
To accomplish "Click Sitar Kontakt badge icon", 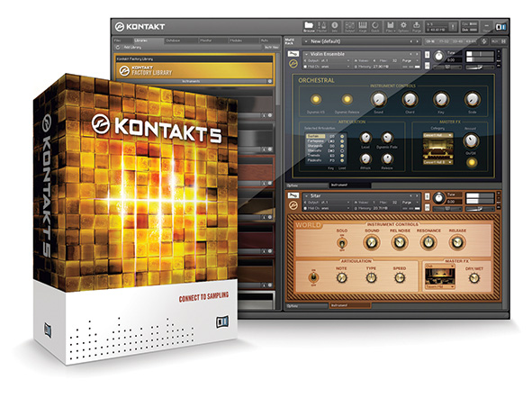I will click(x=293, y=205).
